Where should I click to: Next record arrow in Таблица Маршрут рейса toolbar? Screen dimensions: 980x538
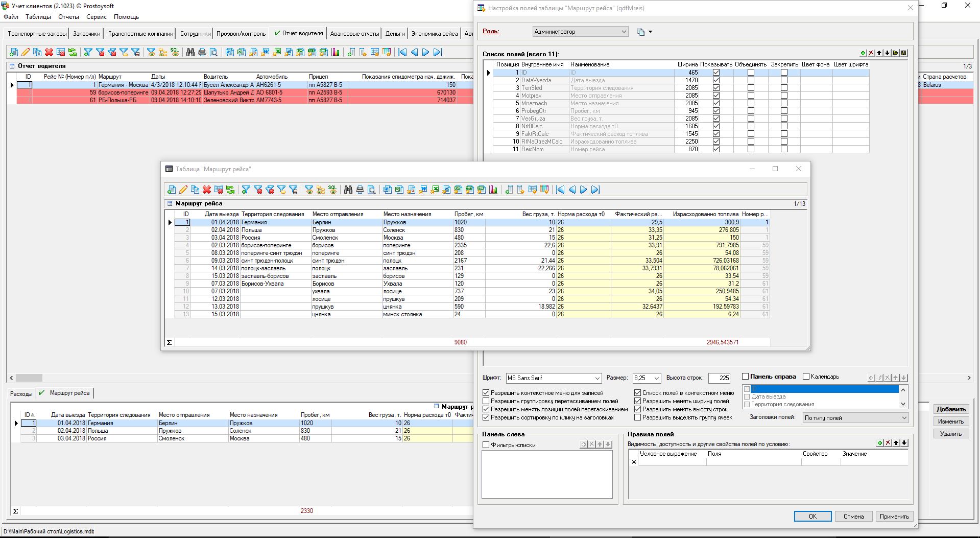584,190
